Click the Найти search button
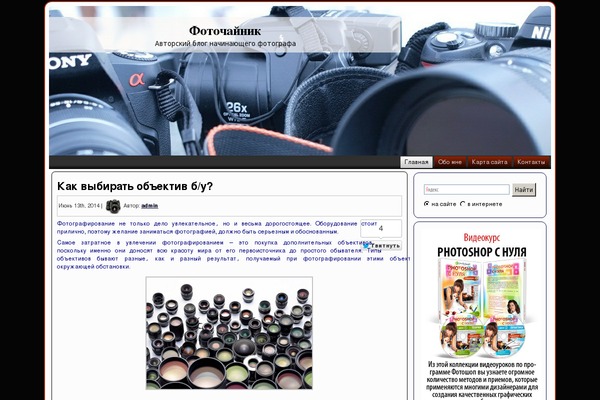600x400 pixels. (524, 190)
